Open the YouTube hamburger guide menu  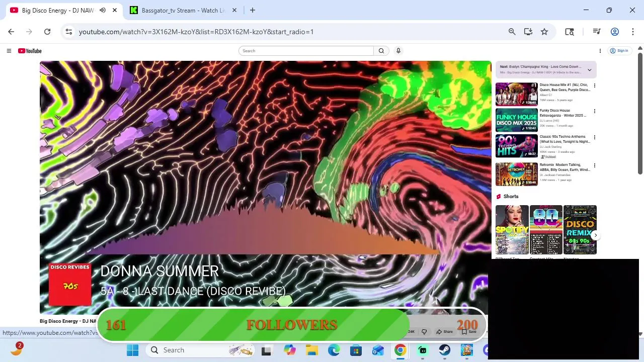click(x=9, y=51)
